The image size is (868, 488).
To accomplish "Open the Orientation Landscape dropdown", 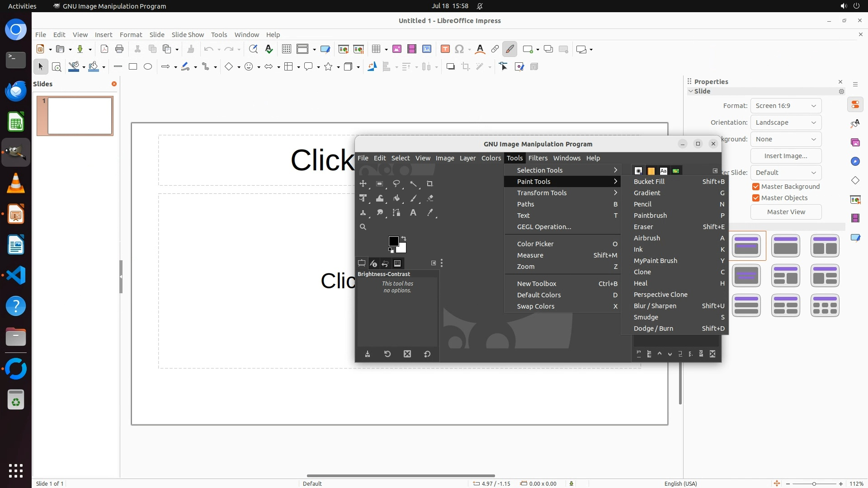I will pos(786,122).
